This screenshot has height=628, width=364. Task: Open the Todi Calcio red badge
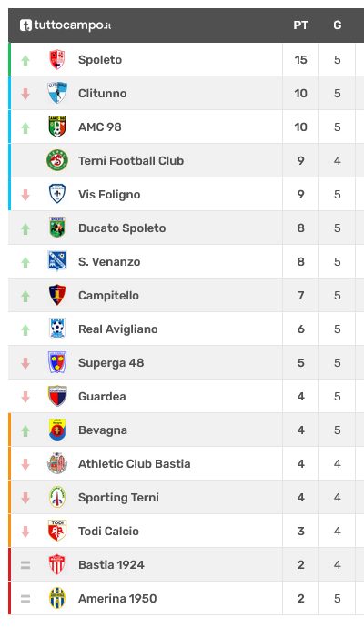tap(57, 531)
